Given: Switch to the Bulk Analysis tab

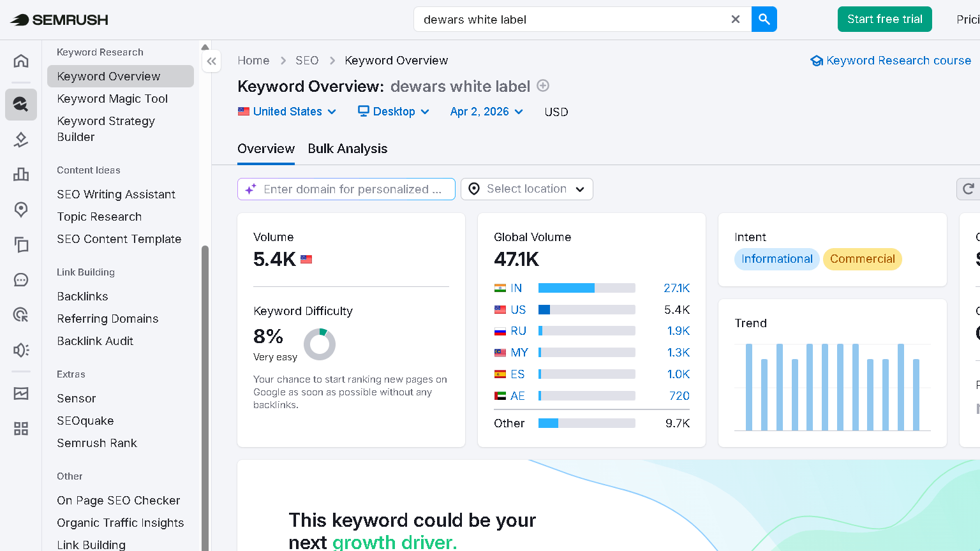Looking at the screenshot, I should point(347,149).
